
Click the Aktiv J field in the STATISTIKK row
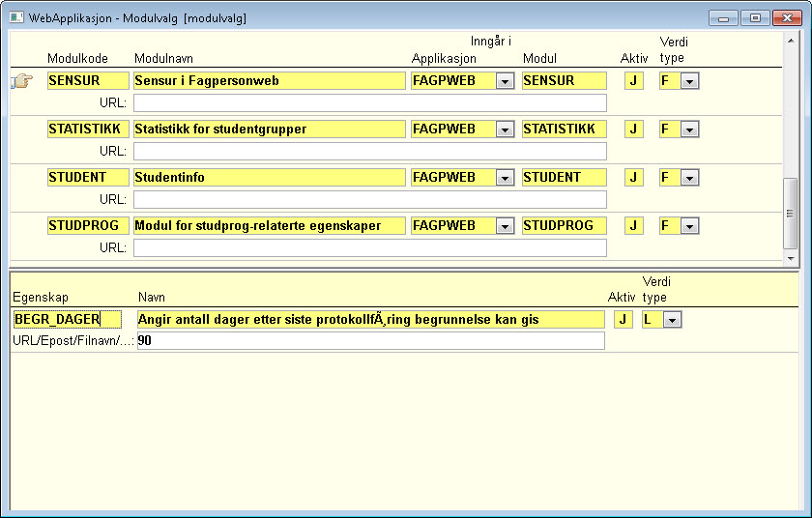[634, 129]
